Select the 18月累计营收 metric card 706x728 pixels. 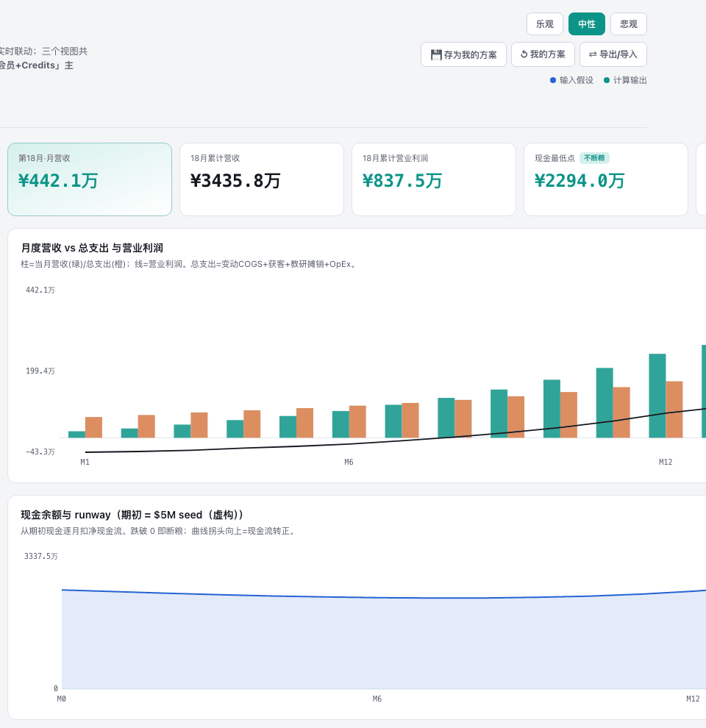262,179
